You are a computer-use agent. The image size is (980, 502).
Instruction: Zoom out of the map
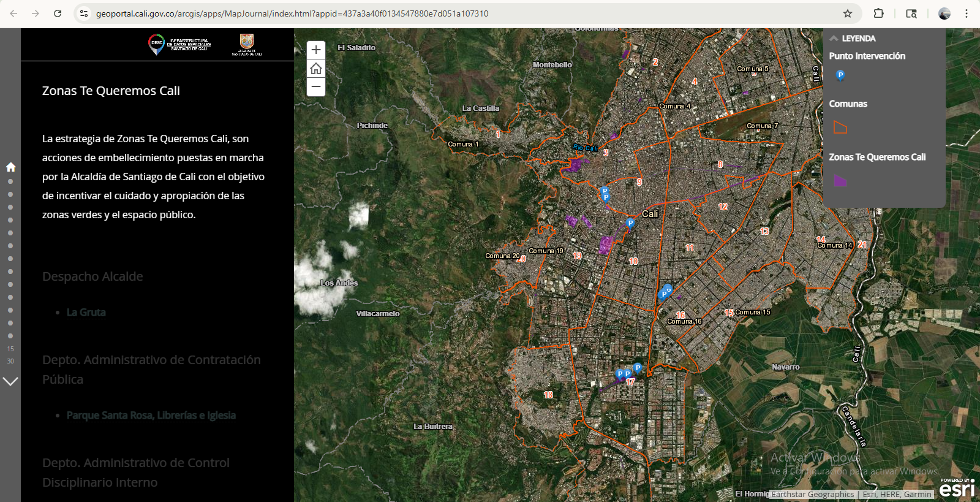coord(316,87)
